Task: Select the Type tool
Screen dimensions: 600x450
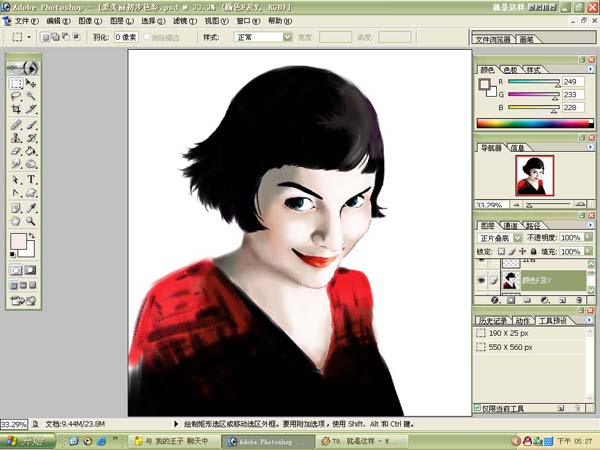Action: point(31,179)
